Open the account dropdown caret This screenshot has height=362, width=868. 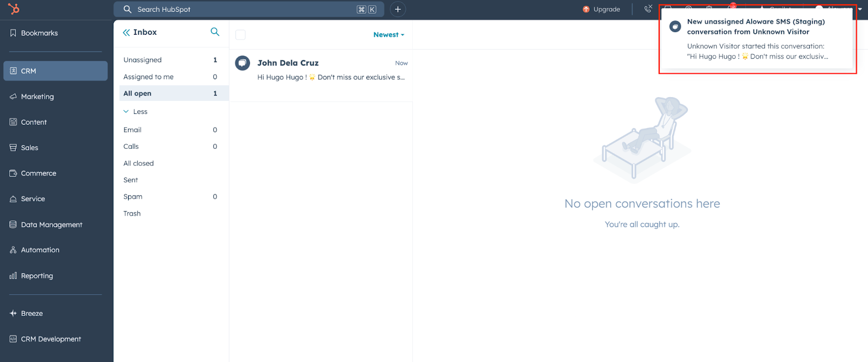(x=860, y=9)
